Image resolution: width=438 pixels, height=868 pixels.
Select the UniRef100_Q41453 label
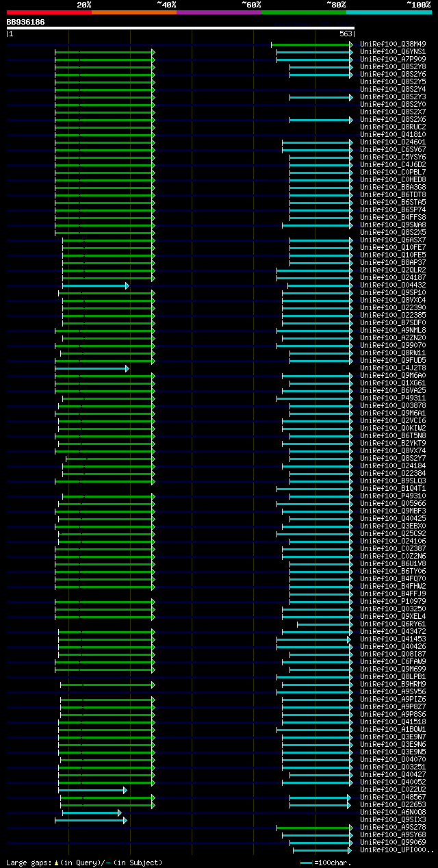click(x=394, y=639)
